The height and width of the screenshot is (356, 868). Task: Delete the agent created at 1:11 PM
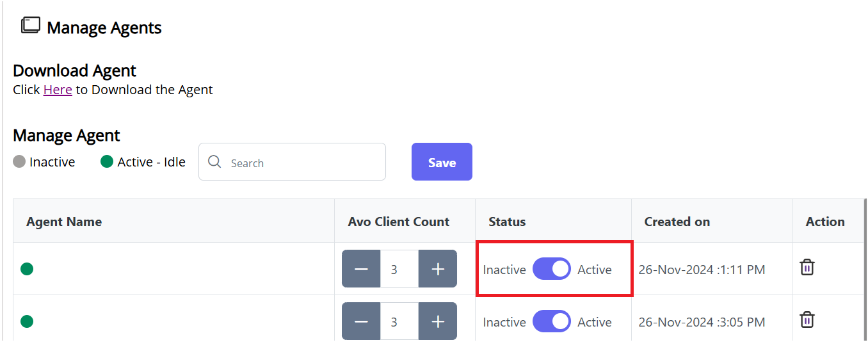pos(807,267)
